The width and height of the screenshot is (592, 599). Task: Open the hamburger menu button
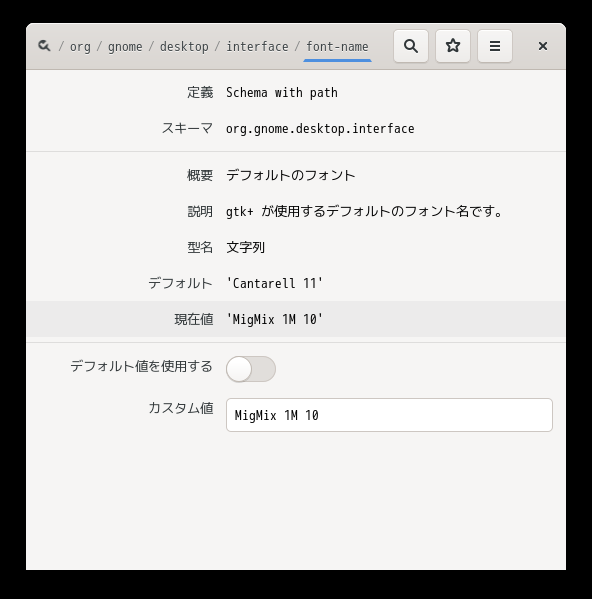point(495,46)
